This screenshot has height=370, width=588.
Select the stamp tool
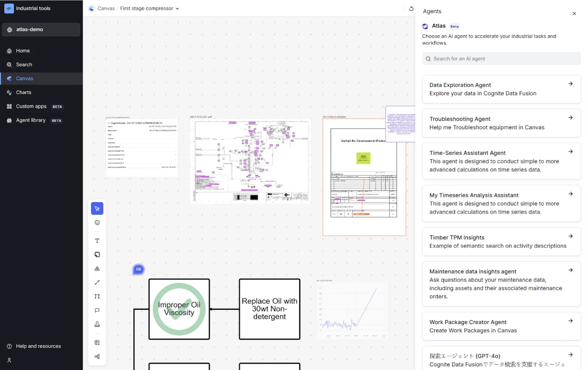[x=97, y=324]
